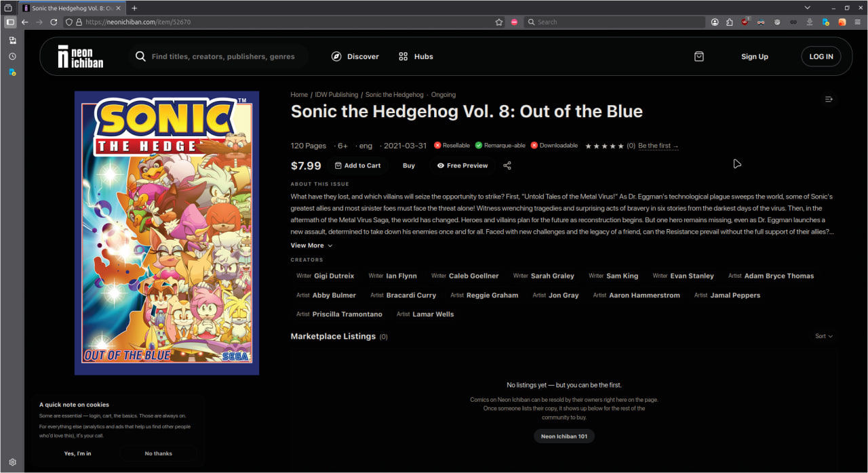Open writer Gigi Dutreix

point(325,276)
